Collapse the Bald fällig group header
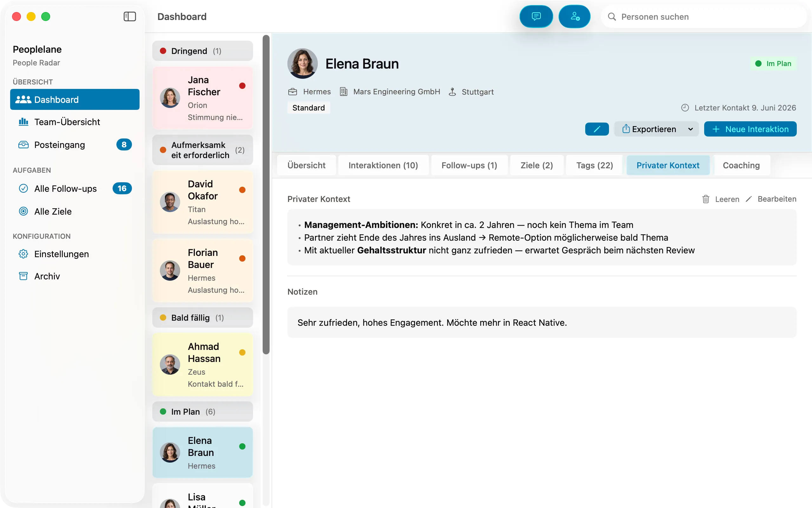This screenshot has height=508, width=812. click(x=202, y=317)
